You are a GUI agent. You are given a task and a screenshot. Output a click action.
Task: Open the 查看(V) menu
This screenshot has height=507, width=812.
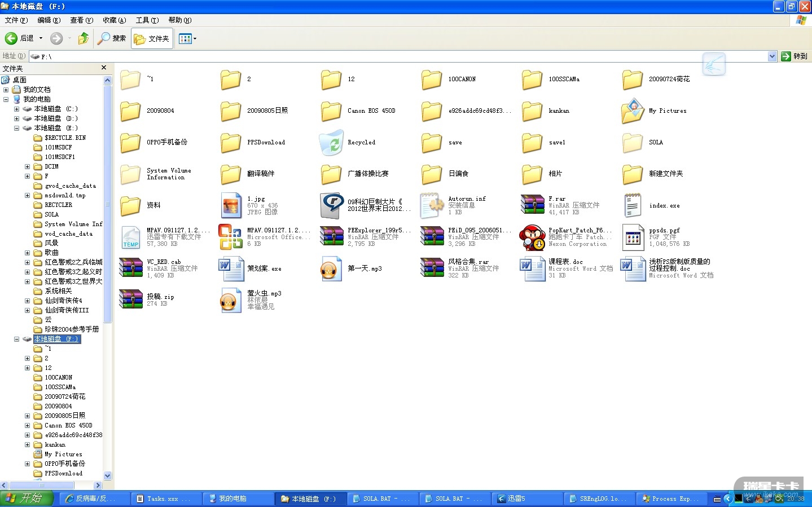point(81,20)
